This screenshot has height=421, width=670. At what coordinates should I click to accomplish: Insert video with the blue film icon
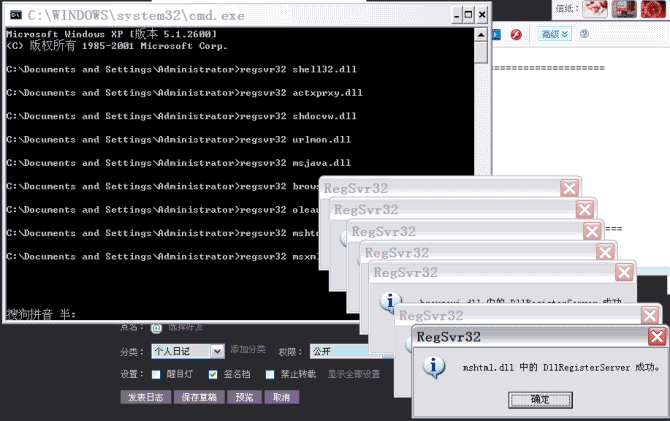click(x=497, y=34)
